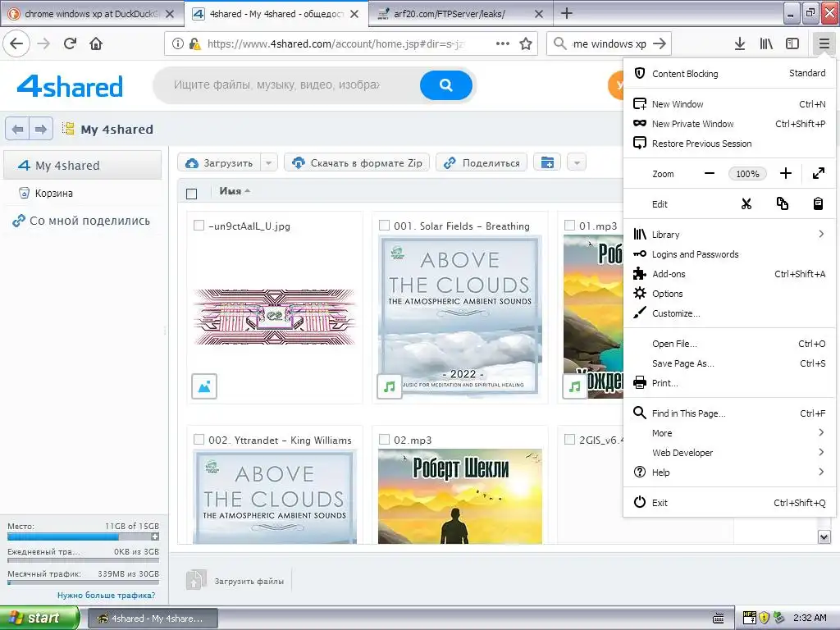
Task: Click the file list scroll down arrow
Action: tap(824, 536)
